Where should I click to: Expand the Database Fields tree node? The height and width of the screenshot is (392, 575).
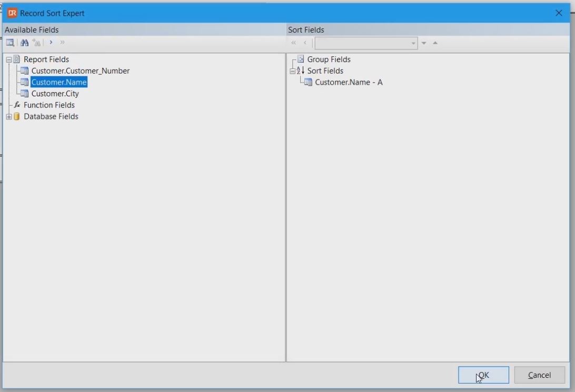coord(9,117)
